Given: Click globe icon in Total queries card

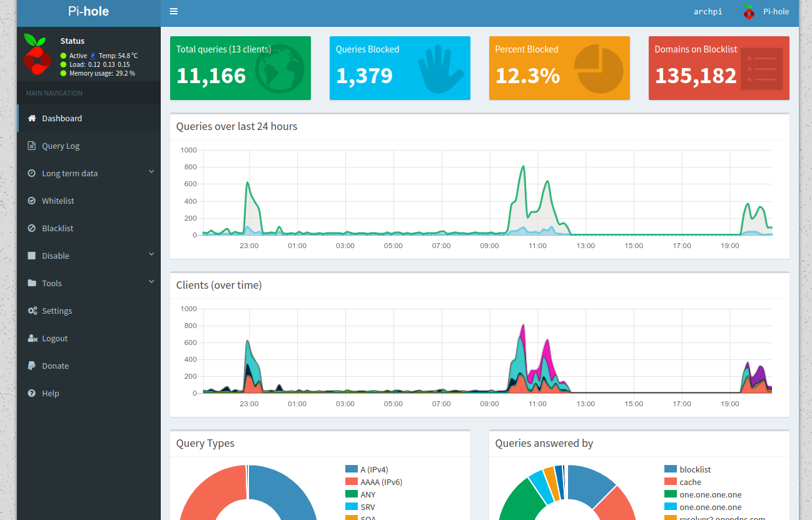Looking at the screenshot, I should (x=280, y=68).
